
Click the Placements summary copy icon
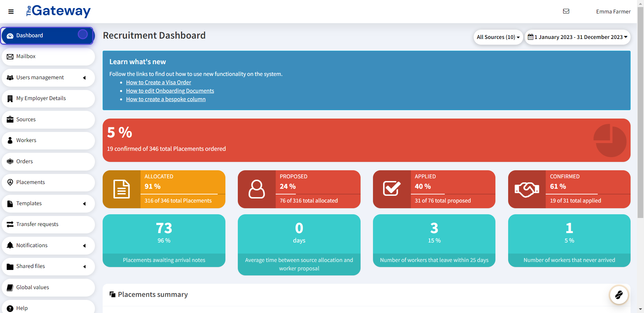pyautogui.click(x=112, y=295)
